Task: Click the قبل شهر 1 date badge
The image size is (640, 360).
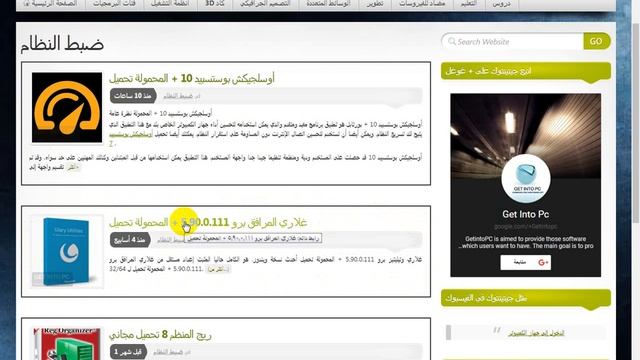Action: click(x=128, y=352)
